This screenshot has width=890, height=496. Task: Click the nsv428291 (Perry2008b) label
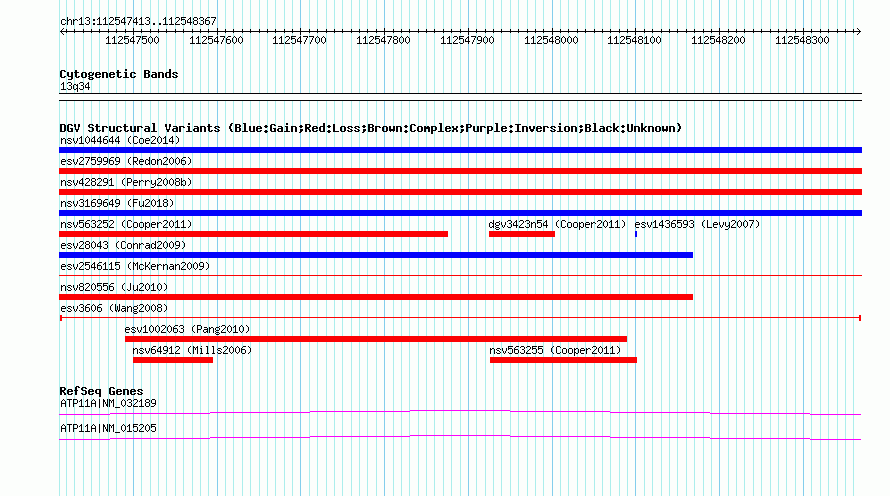(126, 182)
